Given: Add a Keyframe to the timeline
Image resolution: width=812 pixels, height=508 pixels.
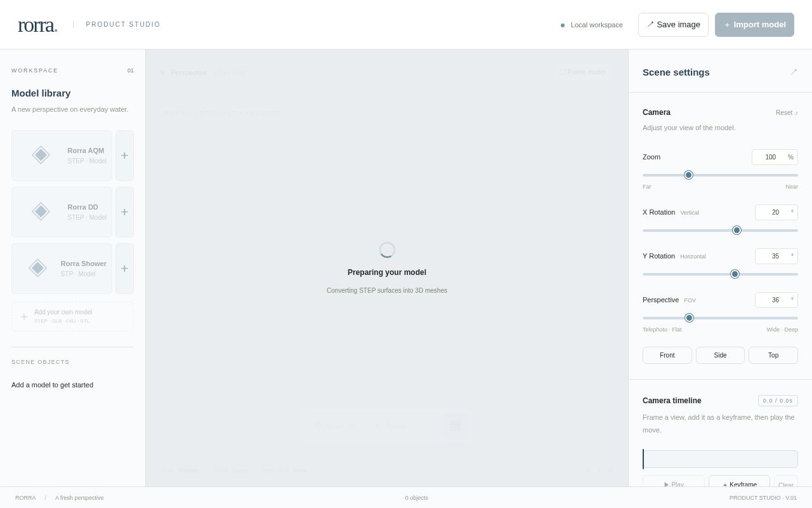Looking at the screenshot, I should (x=739, y=481).
